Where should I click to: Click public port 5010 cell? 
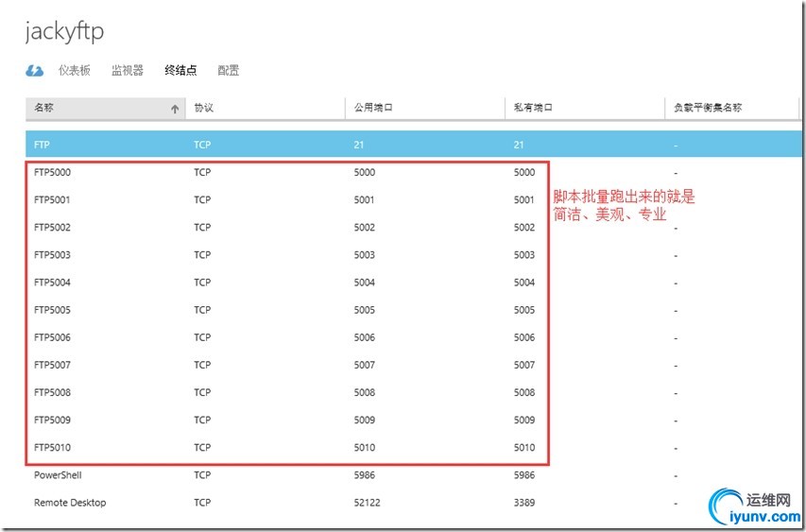[x=365, y=447]
